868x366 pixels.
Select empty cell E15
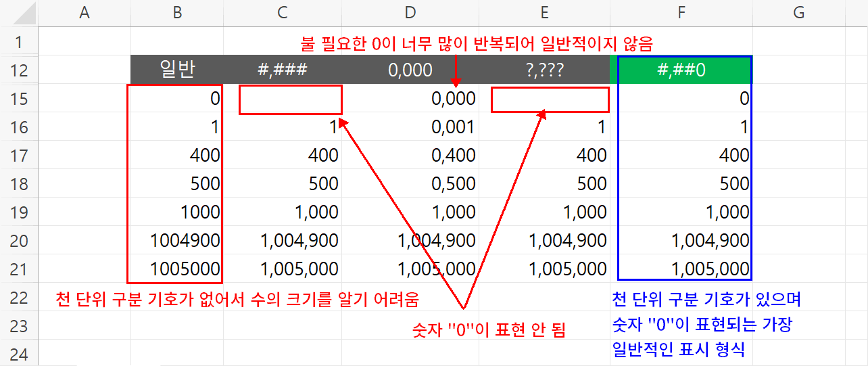[x=544, y=98]
